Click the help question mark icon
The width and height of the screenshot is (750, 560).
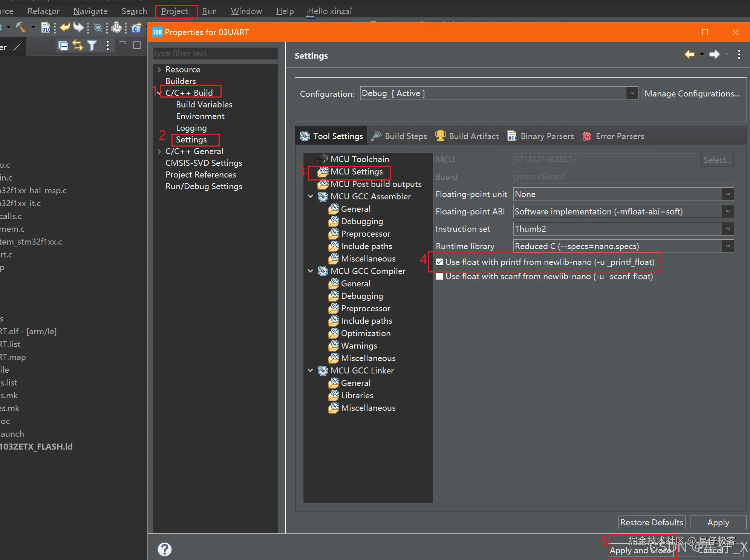[165, 549]
